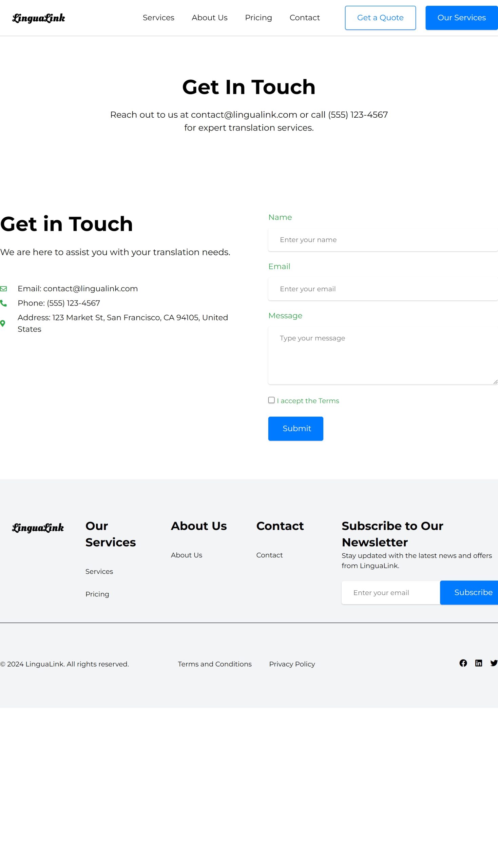Click the LinguaLink footer logo

click(x=38, y=528)
